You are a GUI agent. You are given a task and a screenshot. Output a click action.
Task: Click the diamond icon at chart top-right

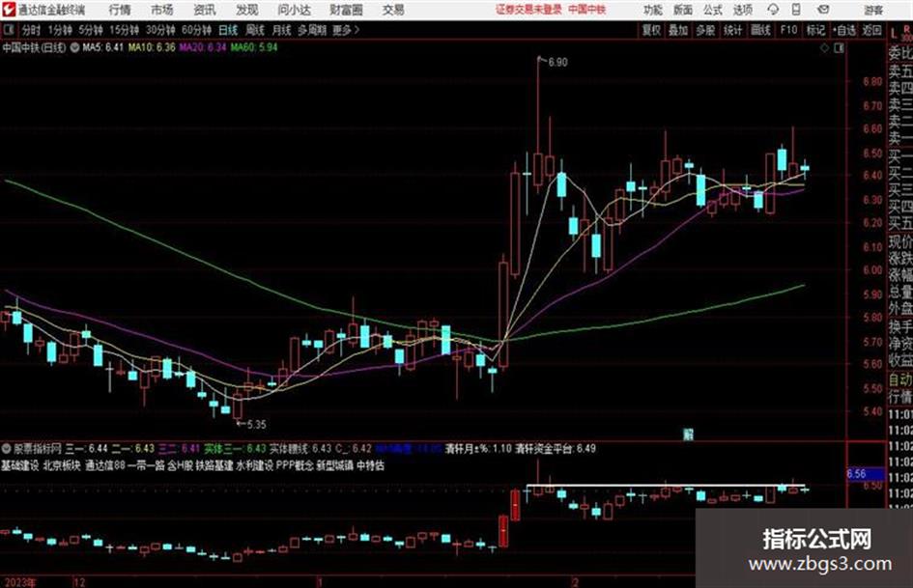coord(824,48)
